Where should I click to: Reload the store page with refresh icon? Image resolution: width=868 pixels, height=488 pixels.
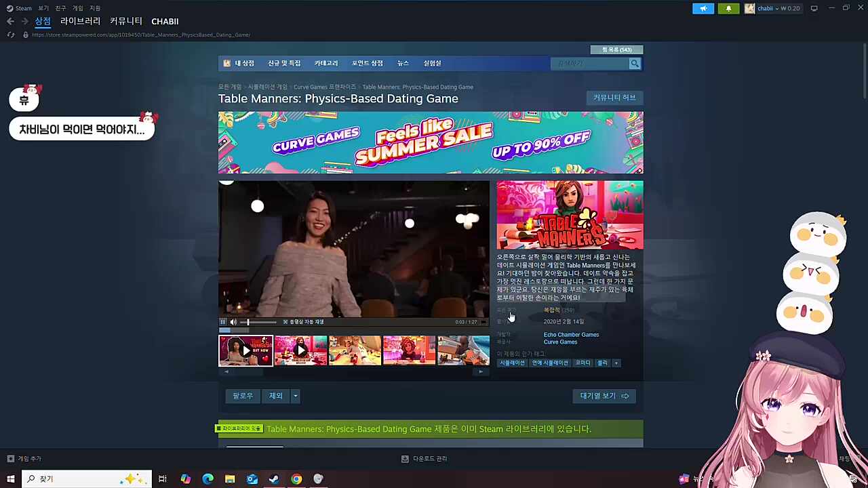10,35
